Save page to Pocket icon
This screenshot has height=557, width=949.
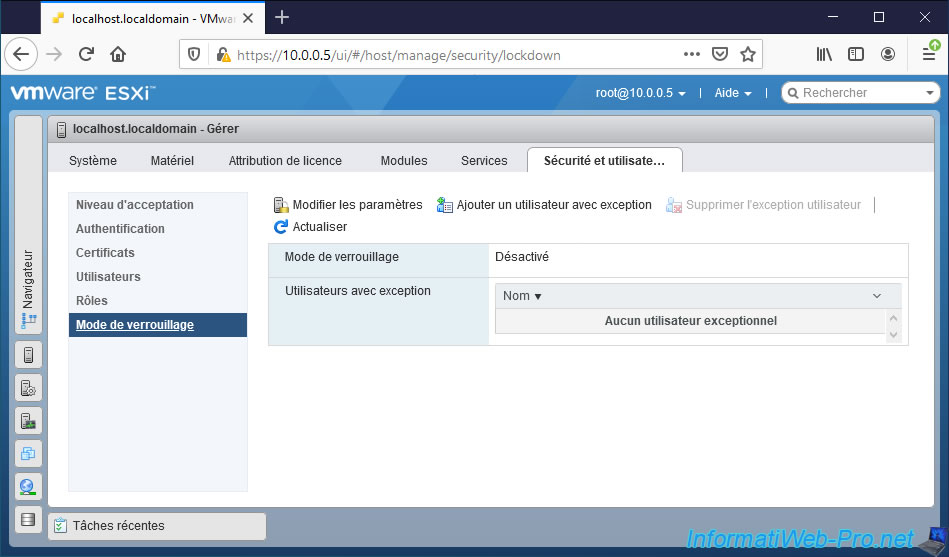720,54
